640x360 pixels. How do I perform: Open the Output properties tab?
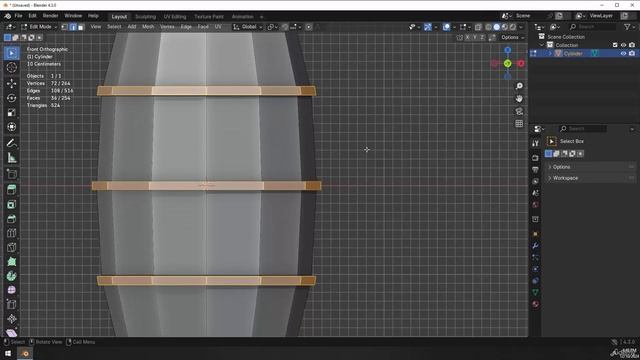pos(536,169)
